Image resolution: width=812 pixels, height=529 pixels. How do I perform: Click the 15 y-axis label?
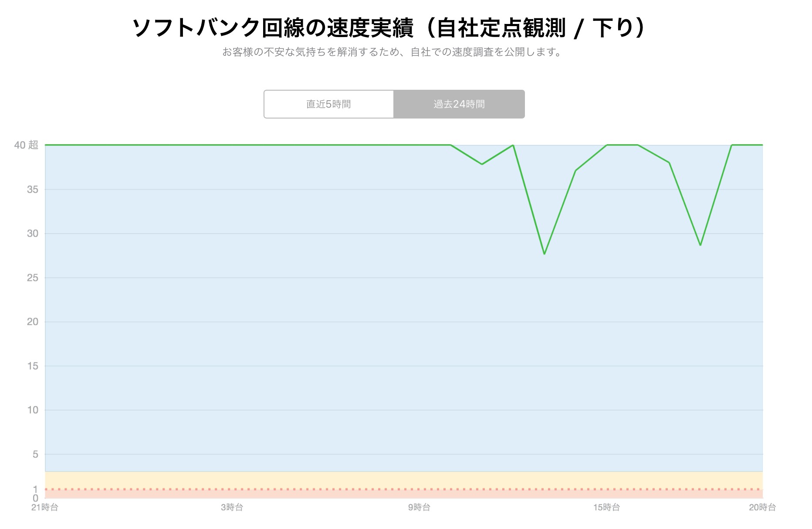pos(33,366)
